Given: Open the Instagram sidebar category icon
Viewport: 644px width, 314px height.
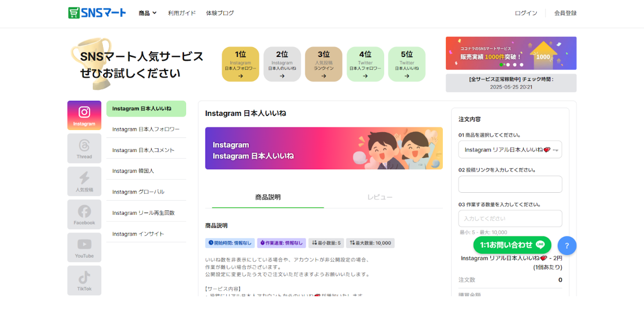Looking at the screenshot, I should coord(84,115).
